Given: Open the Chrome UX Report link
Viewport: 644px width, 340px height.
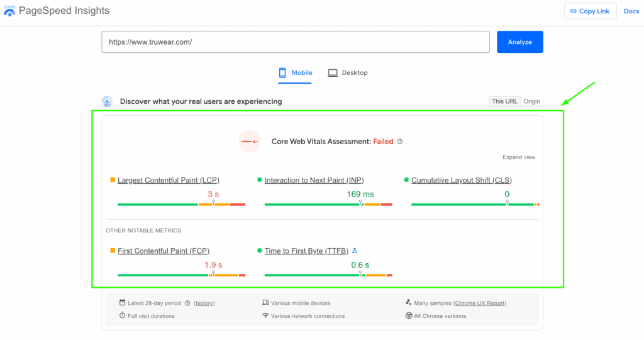Looking at the screenshot, I should pyautogui.click(x=480, y=303).
